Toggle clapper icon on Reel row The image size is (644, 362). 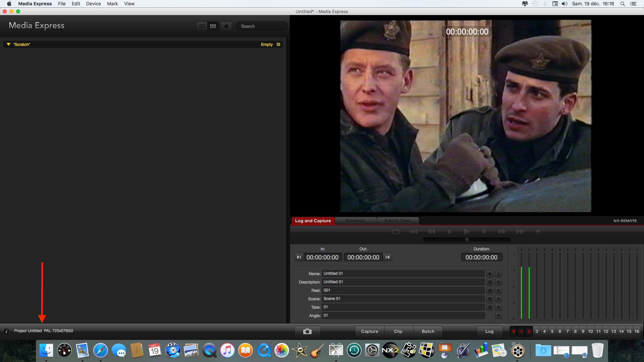tap(490, 290)
